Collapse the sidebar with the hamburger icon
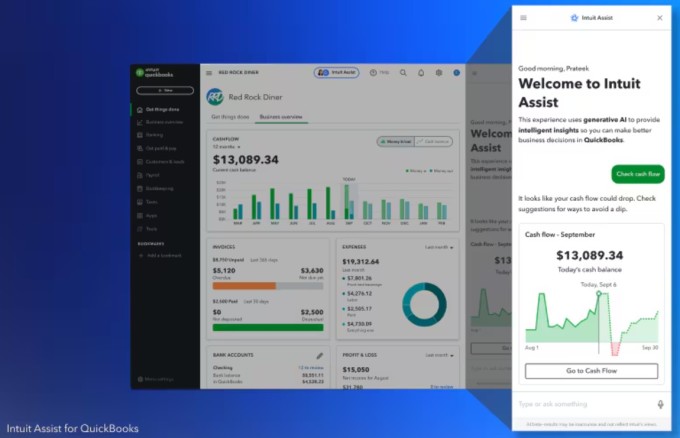Viewport: 680px width, 438px height. 209,73
